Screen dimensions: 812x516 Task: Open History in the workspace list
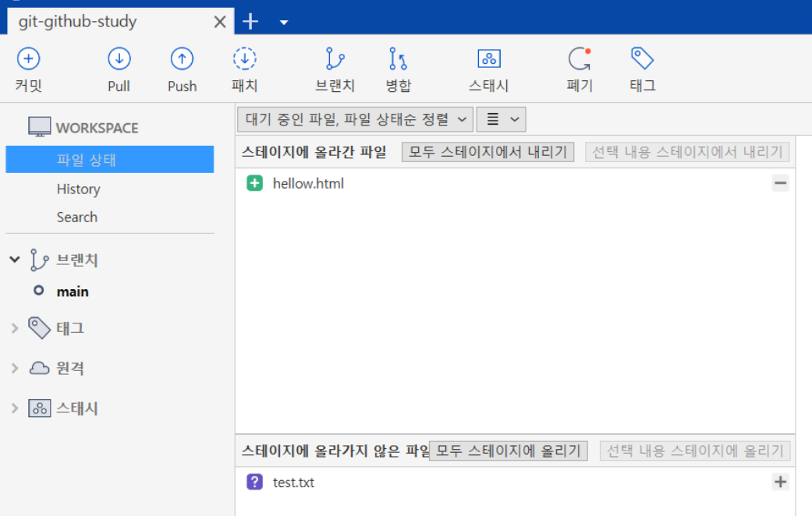coord(79,189)
